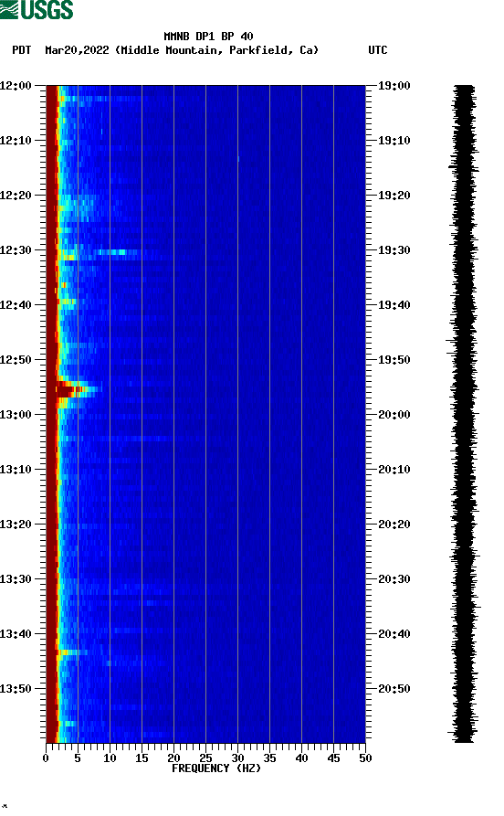Click the date text "Mar20,2022"
504x816 pixels.
tap(77, 50)
